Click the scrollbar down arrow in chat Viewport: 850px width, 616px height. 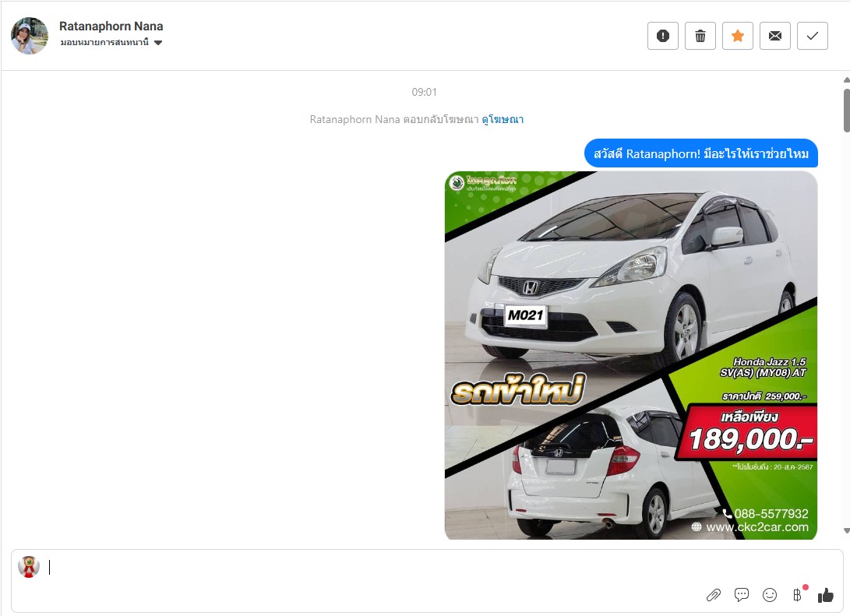846,530
